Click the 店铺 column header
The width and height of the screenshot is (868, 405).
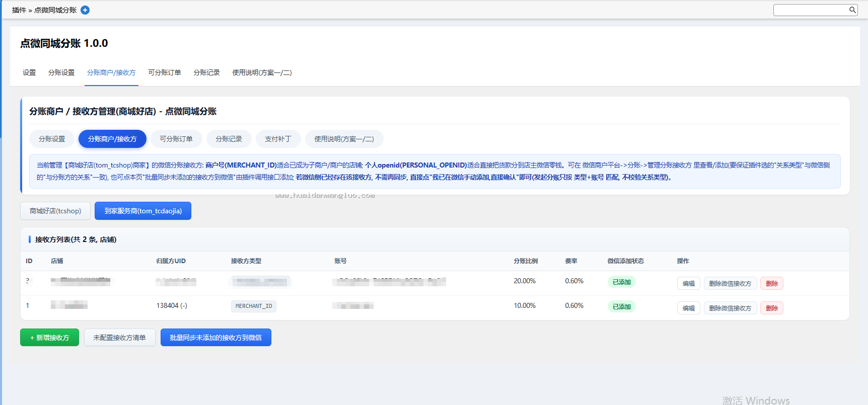pyautogui.click(x=57, y=261)
